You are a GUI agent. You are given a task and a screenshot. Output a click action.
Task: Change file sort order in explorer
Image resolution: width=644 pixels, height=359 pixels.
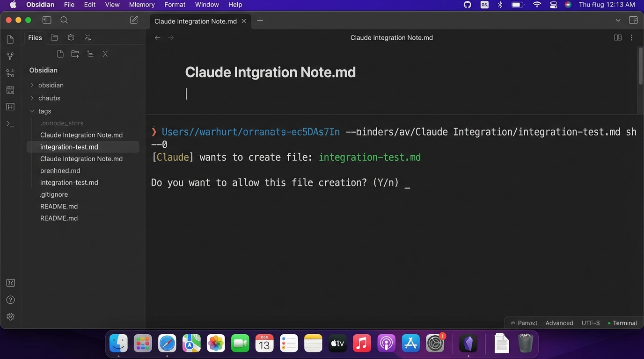[x=90, y=54]
